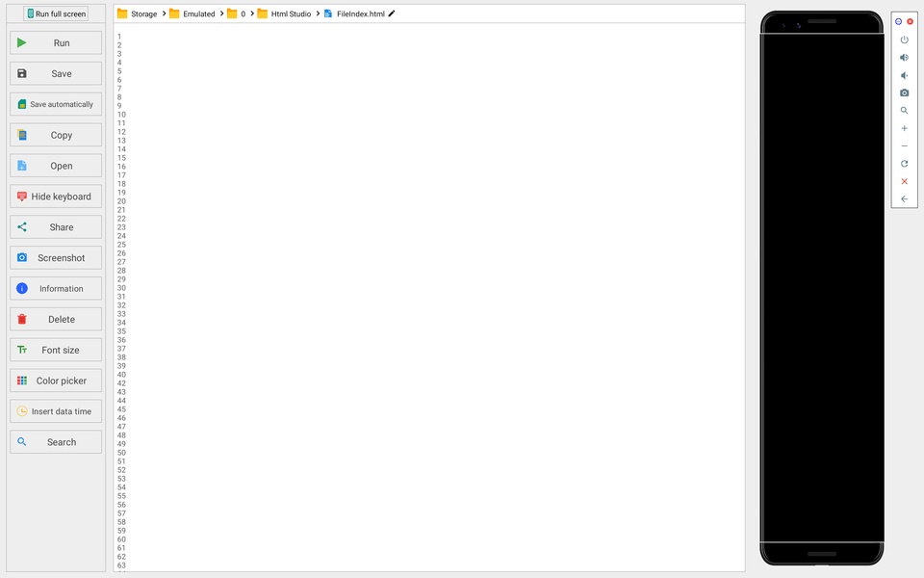Close the emulator toolbar with the red button
This screenshot has height=578, width=924.
(910, 21)
